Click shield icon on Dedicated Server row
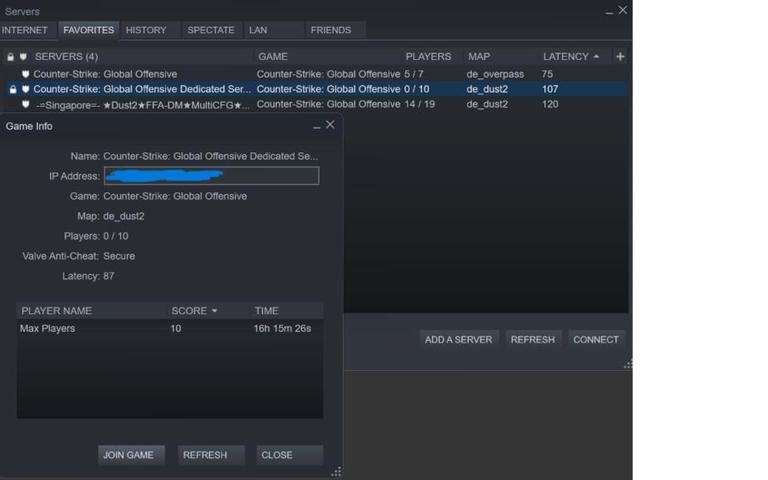The image size is (768, 480). click(x=25, y=89)
